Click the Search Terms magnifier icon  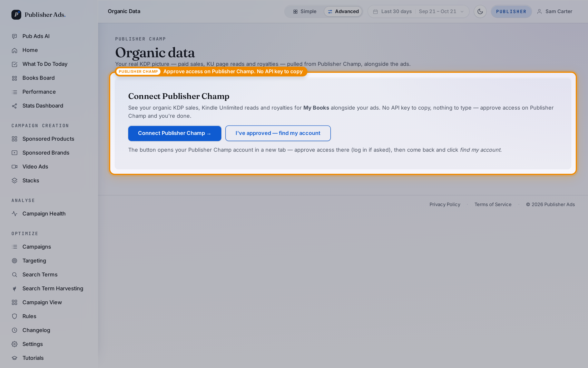[x=14, y=275]
